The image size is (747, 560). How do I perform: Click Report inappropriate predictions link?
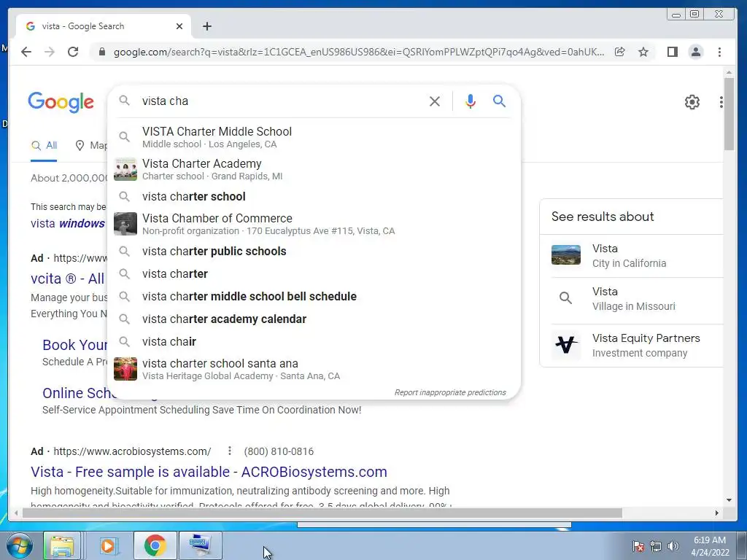(x=450, y=392)
